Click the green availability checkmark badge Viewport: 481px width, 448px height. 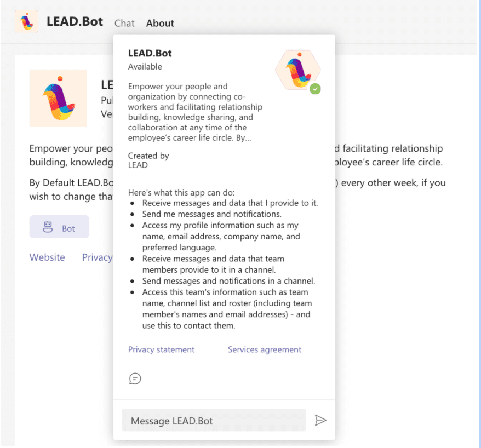315,89
